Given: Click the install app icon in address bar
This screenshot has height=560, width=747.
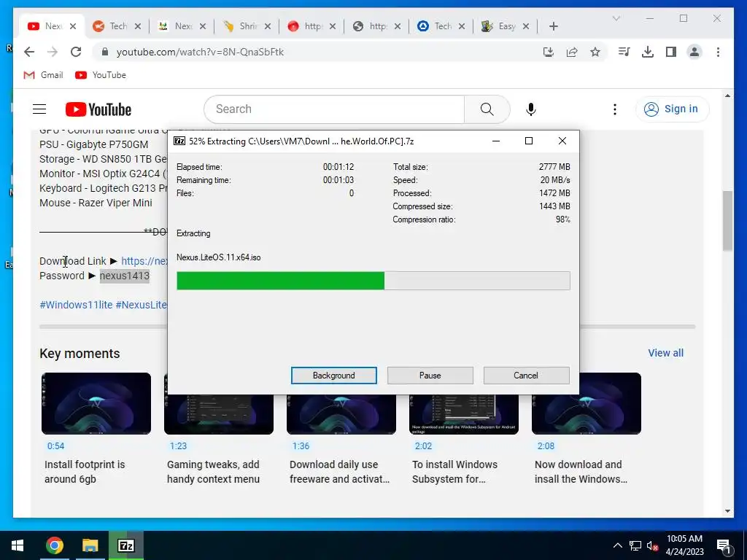Looking at the screenshot, I should (x=549, y=52).
